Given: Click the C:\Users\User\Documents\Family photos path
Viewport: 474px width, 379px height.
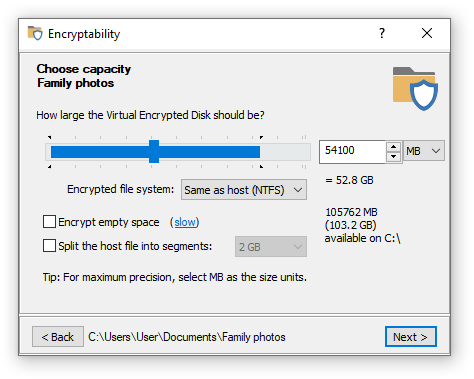Looking at the screenshot, I should 187,337.
